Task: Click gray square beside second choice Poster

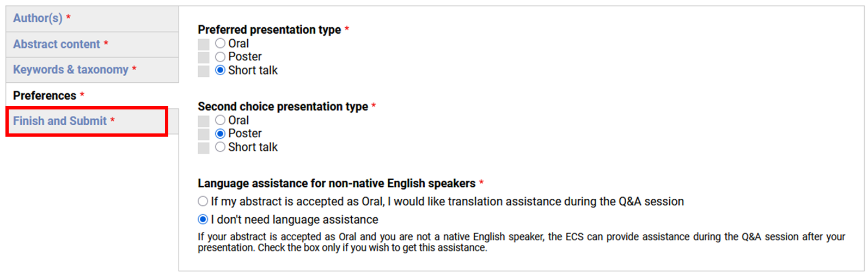Action: (x=204, y=134)
